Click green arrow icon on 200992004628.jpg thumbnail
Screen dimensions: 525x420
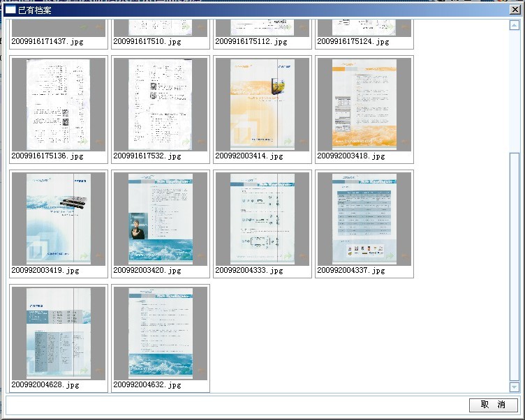[83, 370]
